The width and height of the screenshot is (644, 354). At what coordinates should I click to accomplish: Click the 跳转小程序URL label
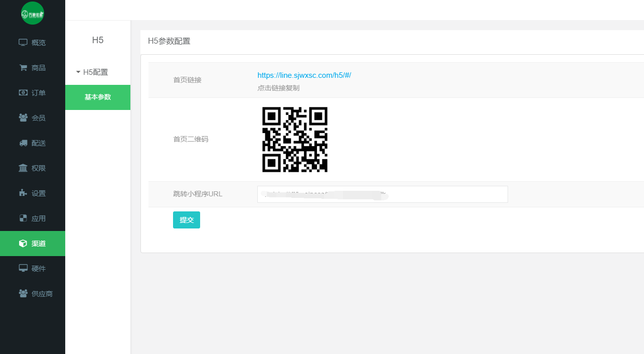pos(198,194)
